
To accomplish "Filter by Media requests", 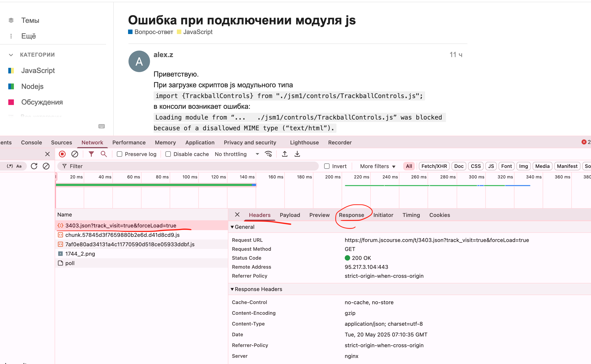I will (542, 166).
